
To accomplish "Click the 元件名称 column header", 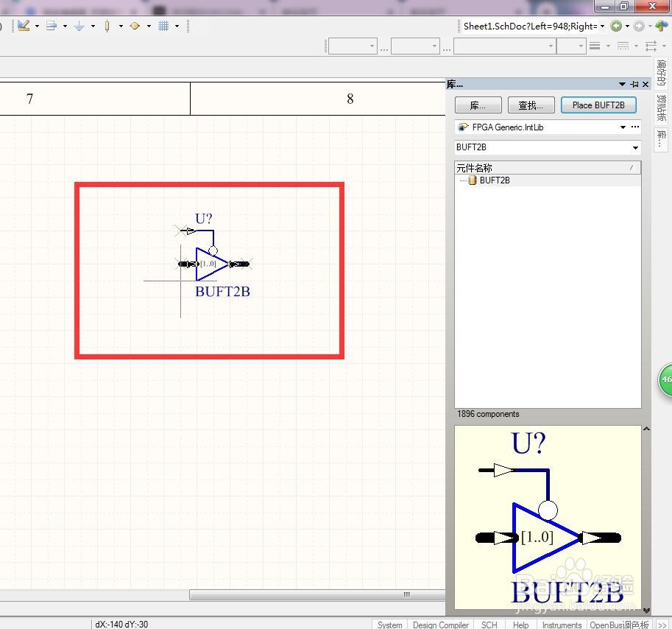I will tap(548, 168).
